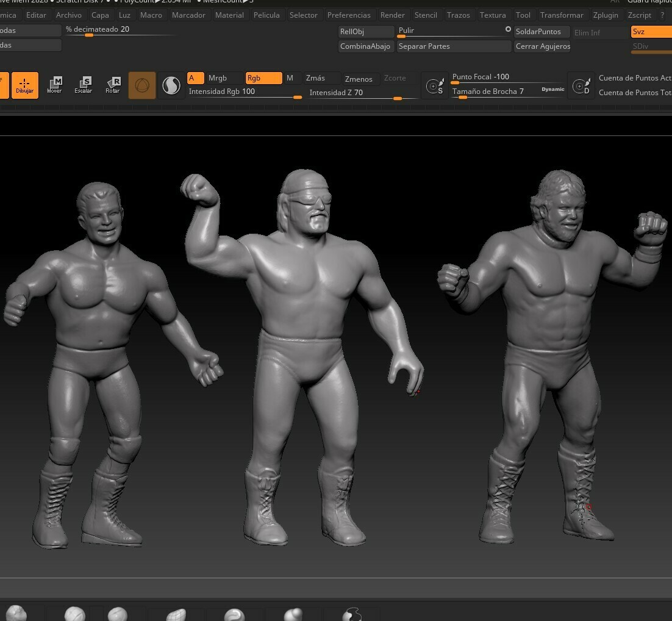Select the Rotar (Rotate) tool icon

pos(113,85)
